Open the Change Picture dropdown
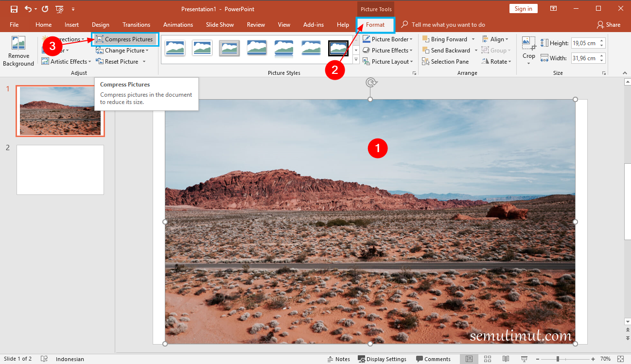The width and height of the screenshot is (631, 364). click(x=123, y=51)
